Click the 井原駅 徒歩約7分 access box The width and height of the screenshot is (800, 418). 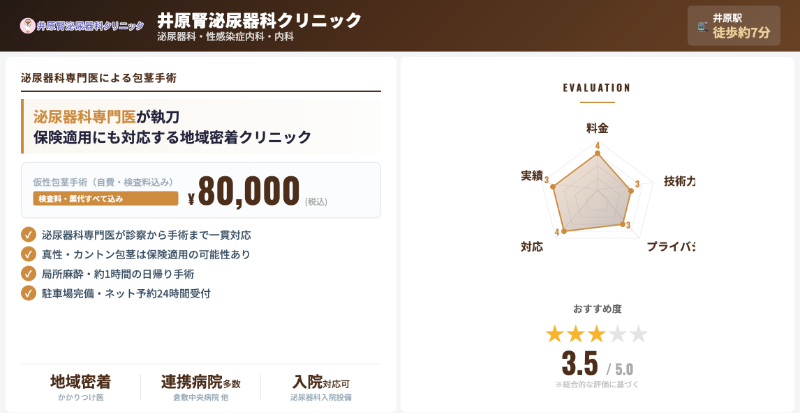[x=733, y=25]
